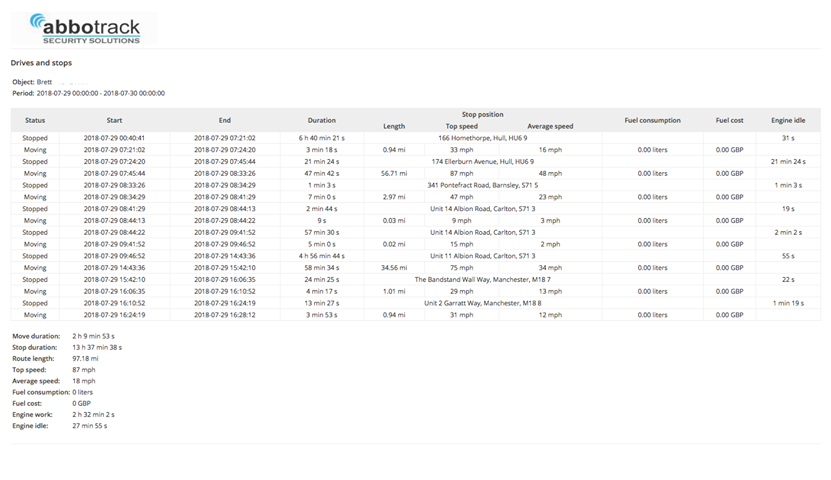This screenshot has height=480, width=831.
Task: Click the abbotrack Security Solutions logo
Action: pos(84,27)
